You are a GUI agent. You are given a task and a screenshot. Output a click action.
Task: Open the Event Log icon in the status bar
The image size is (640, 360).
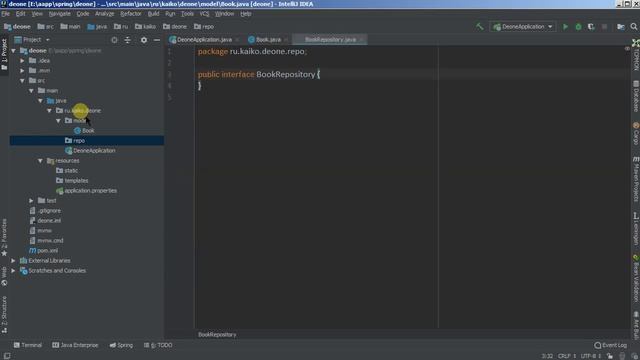tap(610, 345)
